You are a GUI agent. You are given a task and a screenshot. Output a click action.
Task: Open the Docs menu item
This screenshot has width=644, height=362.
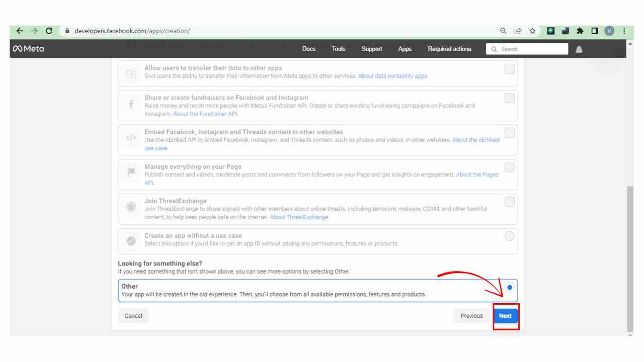click(309, 49)
